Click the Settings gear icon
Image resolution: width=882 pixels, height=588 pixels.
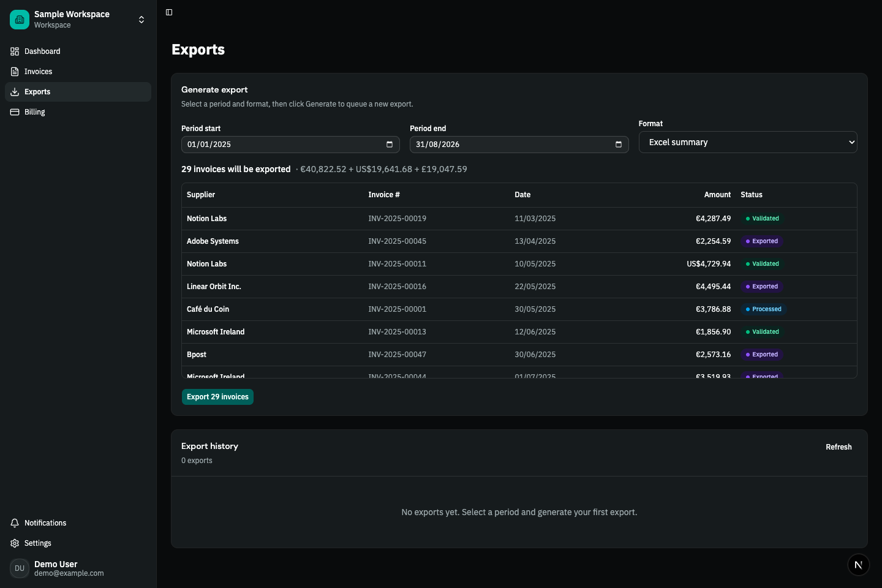tap(15, 543)
